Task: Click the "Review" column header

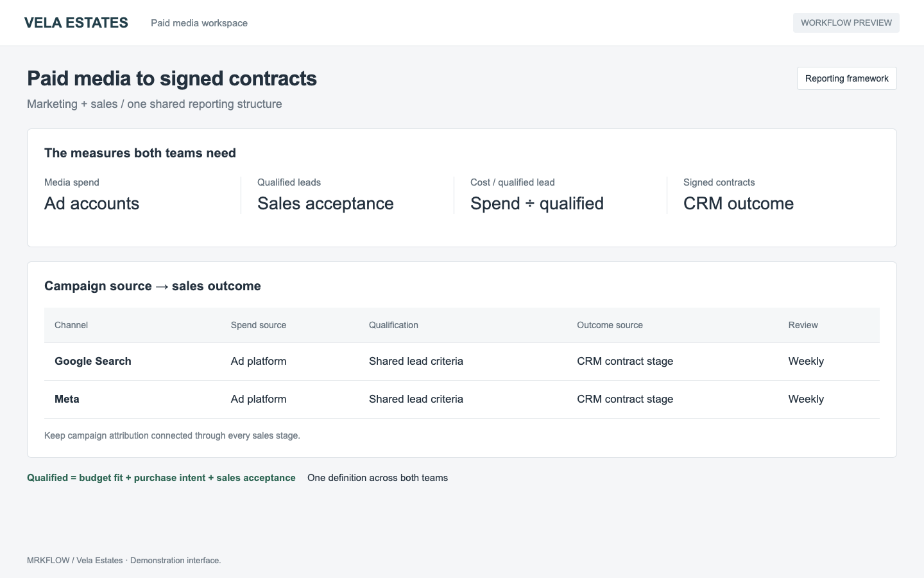Action: point(803,325)
